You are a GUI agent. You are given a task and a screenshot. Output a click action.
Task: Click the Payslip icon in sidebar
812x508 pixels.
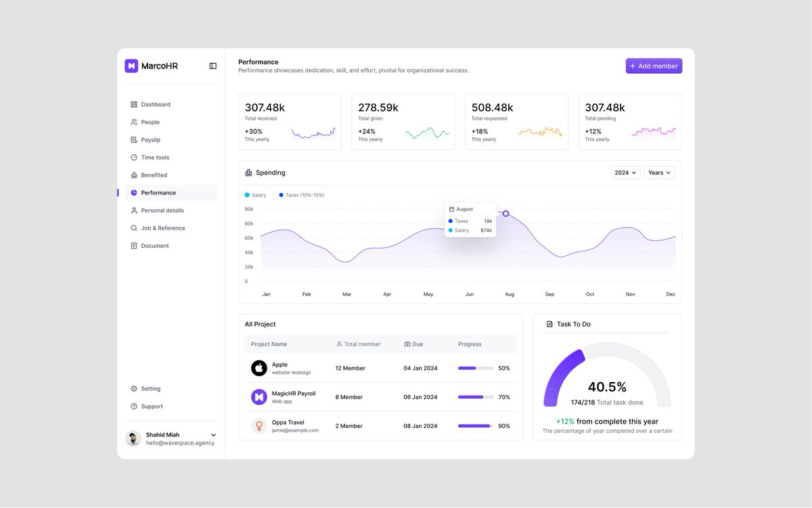tap(134, 140)
